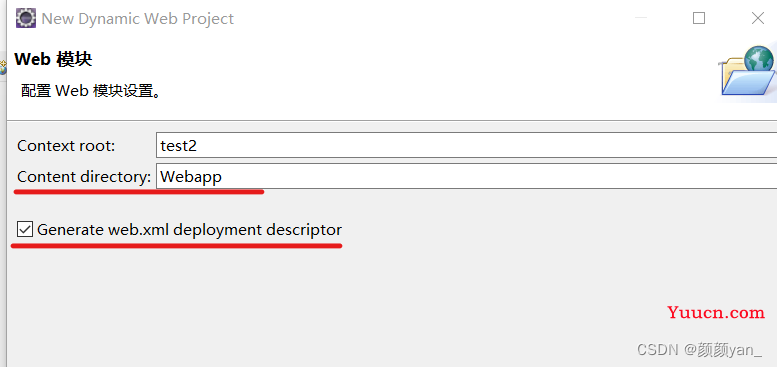Viewport: 777px width, 367px height.
Task: Click the '配置 Web 模块设置。' description text
Action: (x=92, y=91)
